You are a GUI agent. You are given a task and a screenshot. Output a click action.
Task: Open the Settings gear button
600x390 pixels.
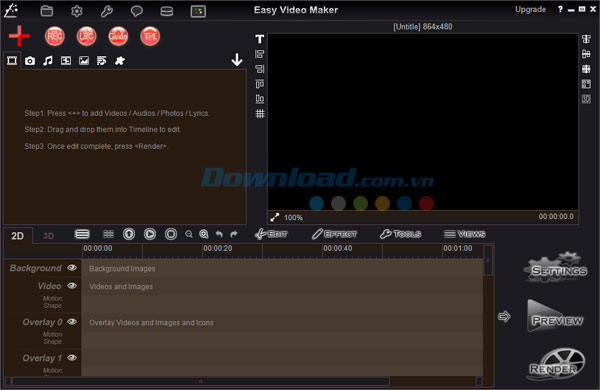(556, 267)
